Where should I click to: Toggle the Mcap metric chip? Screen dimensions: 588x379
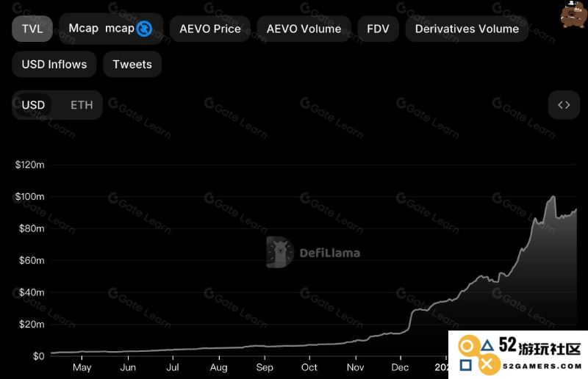(111, 29)
